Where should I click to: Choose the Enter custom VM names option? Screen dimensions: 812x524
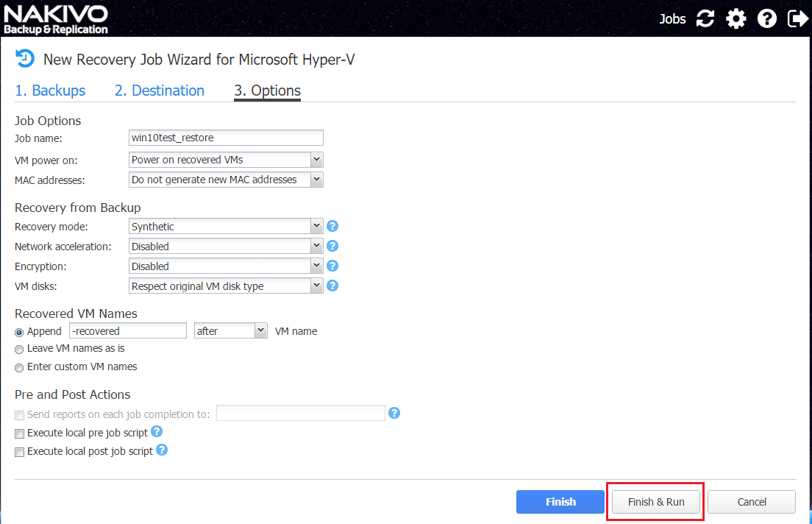tap(19, 367)
